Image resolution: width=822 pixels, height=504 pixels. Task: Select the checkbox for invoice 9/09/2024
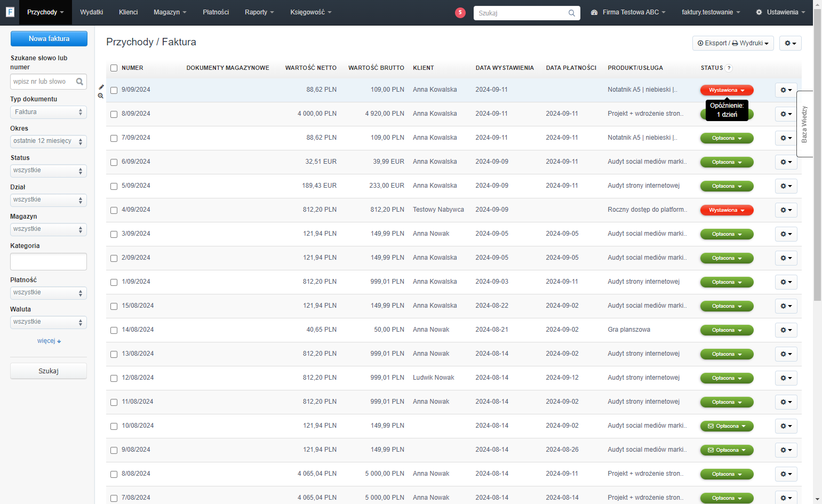click(x=114, y=90)
